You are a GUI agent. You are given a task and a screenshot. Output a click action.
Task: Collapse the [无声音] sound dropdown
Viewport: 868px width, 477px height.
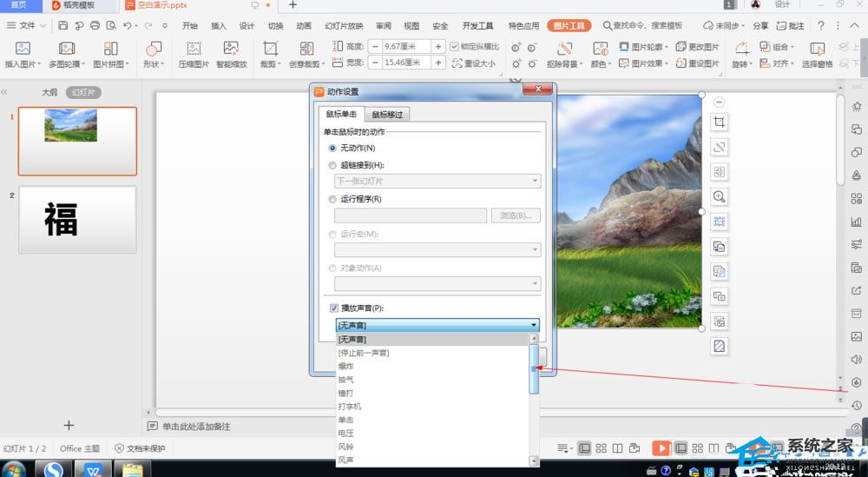(533, 324)
